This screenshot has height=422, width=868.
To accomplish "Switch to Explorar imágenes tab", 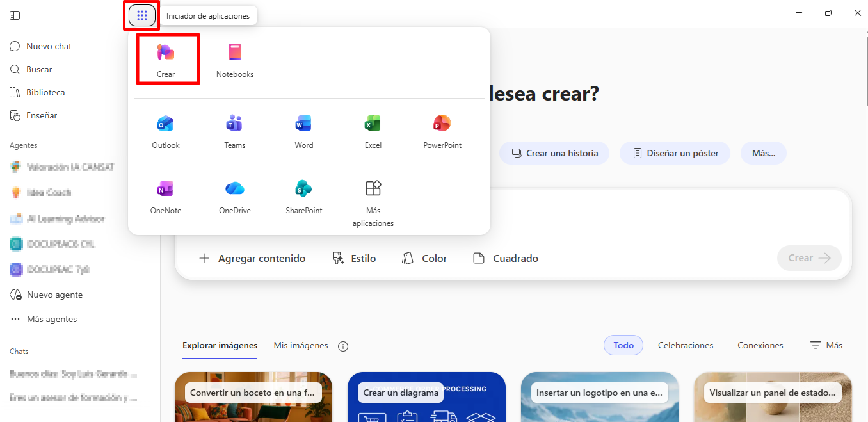I will [220, 345].
